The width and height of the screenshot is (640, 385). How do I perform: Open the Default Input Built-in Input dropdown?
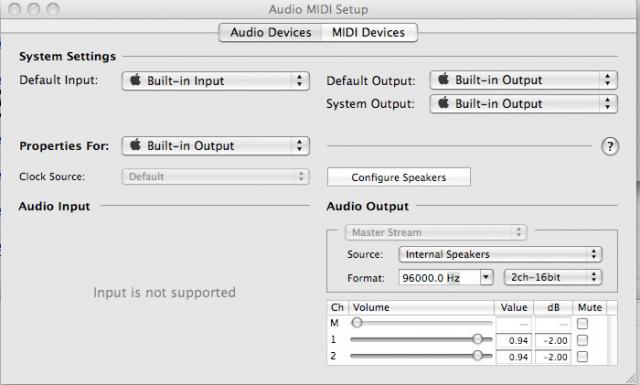(x=216, y=80)
